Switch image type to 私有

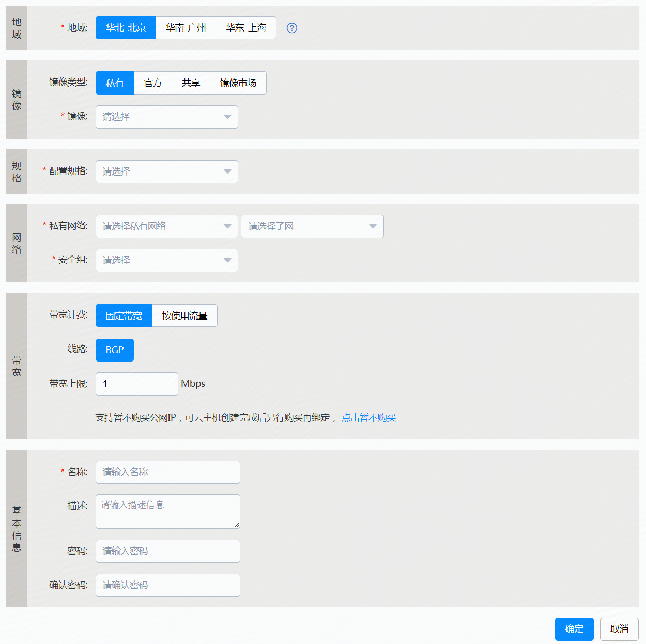[x=115, y=83]
